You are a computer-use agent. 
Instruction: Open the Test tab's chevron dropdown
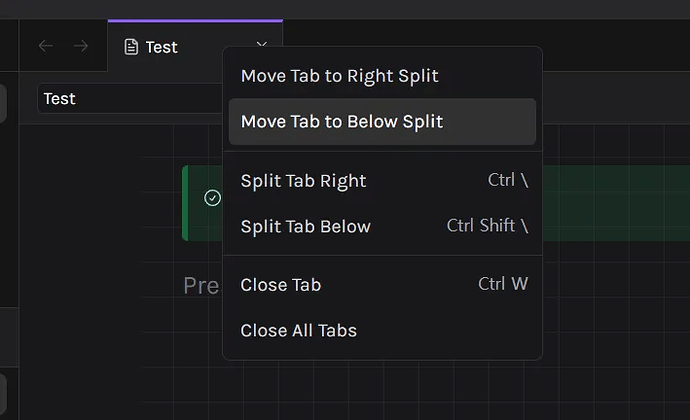261,44
